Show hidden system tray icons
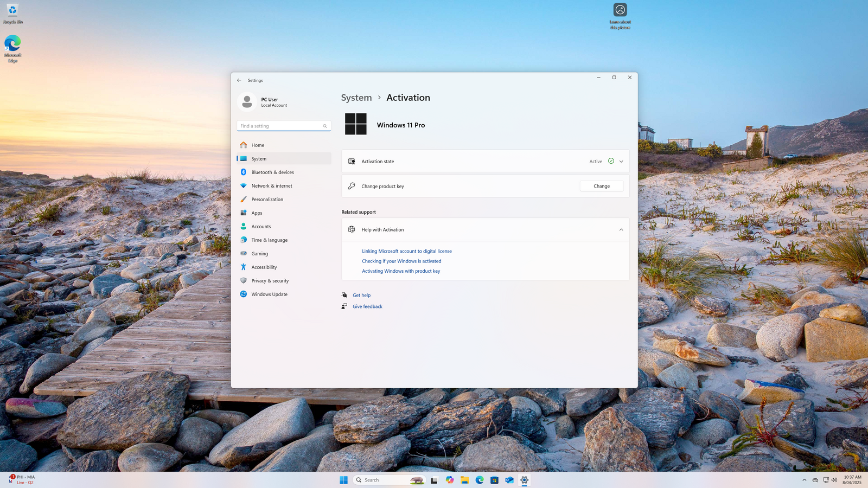 coord(805,480)
